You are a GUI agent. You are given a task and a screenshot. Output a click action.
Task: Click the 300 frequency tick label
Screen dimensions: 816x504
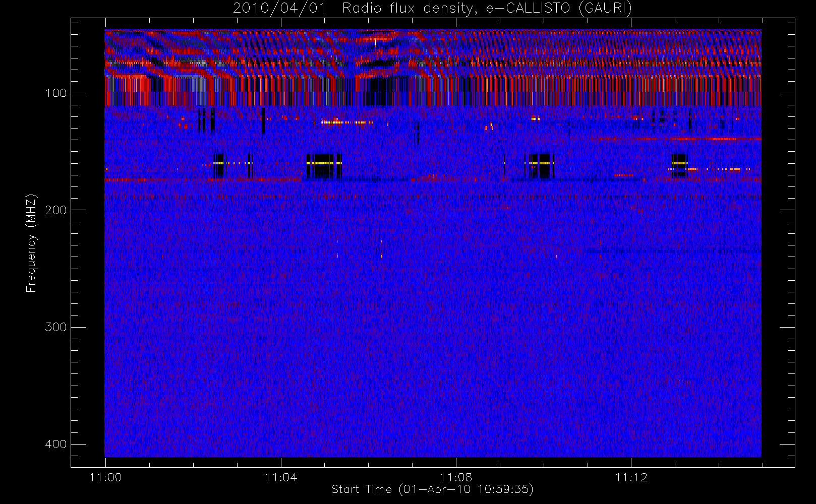(x=55, y=327)
